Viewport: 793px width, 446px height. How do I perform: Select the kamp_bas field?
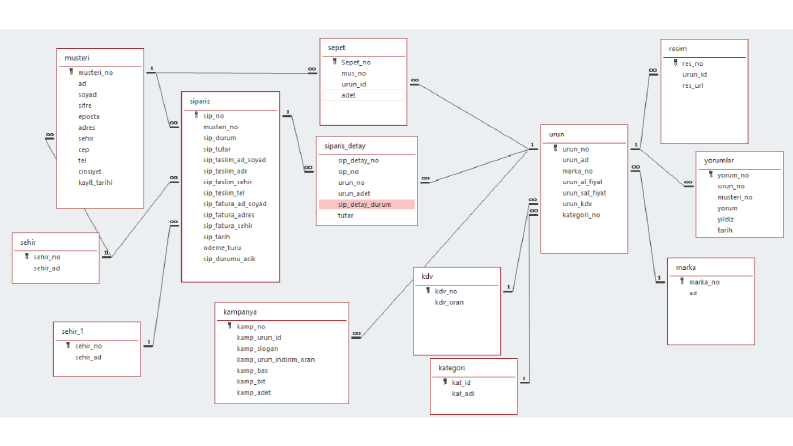252,371
